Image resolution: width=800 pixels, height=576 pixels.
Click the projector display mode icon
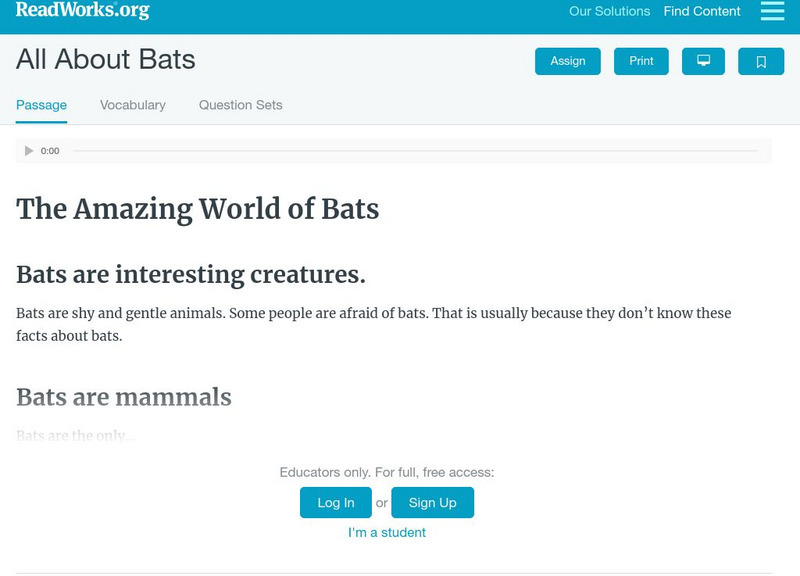703,61
